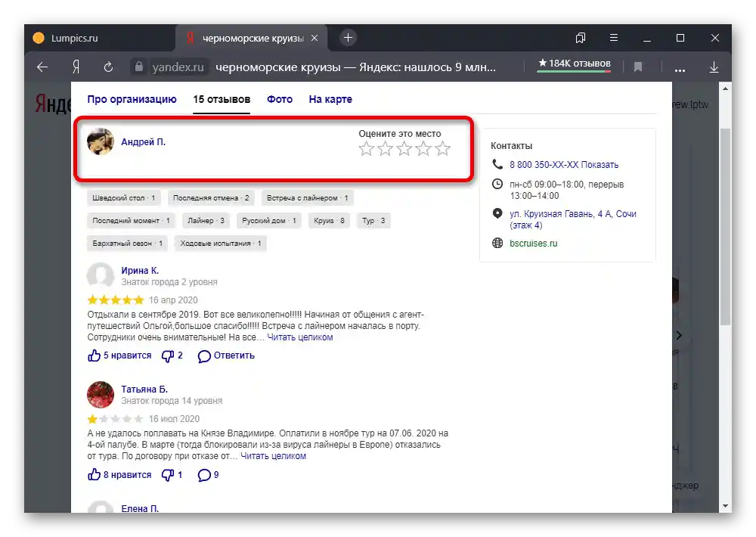
Task: Visit the bscruises.ru website link
Action: tap(533, 244)
